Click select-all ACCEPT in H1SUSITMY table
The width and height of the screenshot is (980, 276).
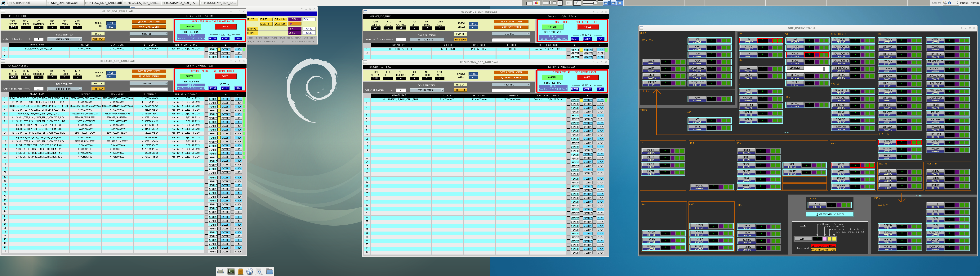[x=587, y=89]
